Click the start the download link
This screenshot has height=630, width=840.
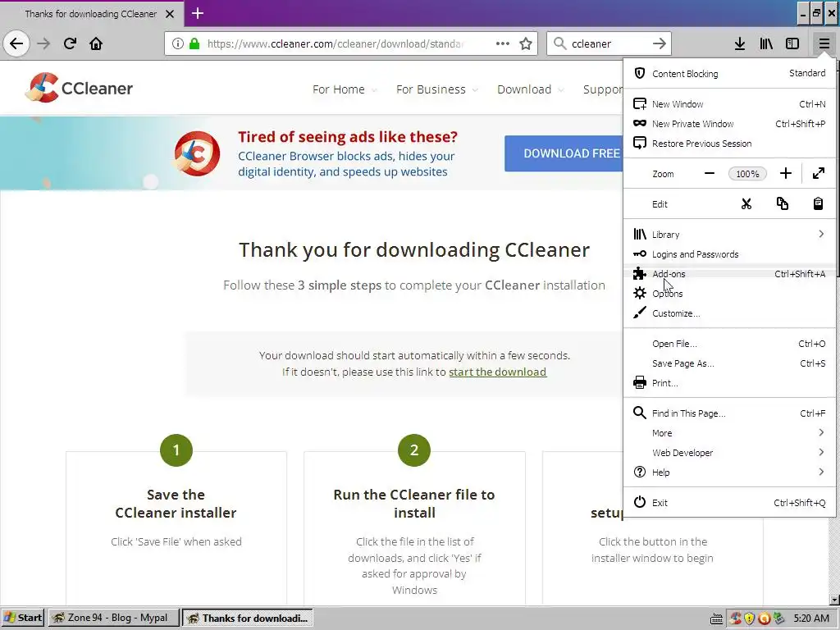click(498, 372)
